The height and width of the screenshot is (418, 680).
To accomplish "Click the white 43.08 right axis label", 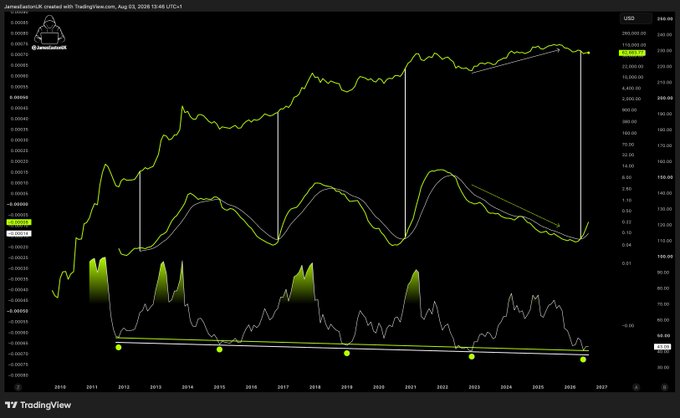I will 663,347.
